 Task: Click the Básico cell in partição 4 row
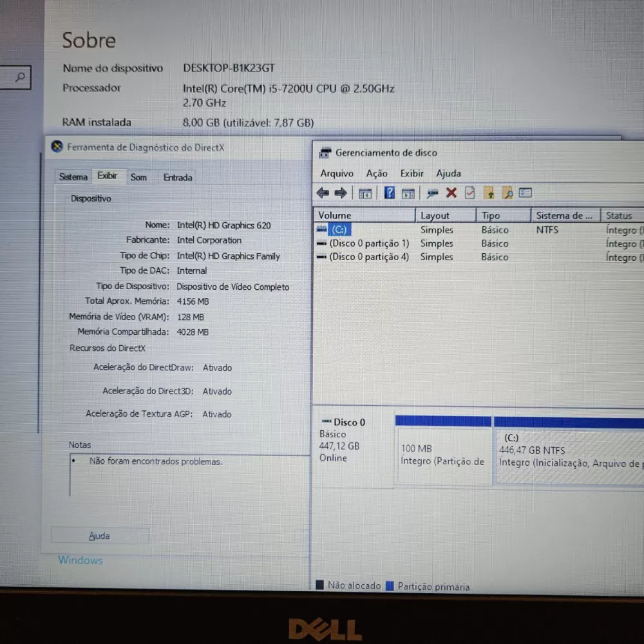point(495,257)
